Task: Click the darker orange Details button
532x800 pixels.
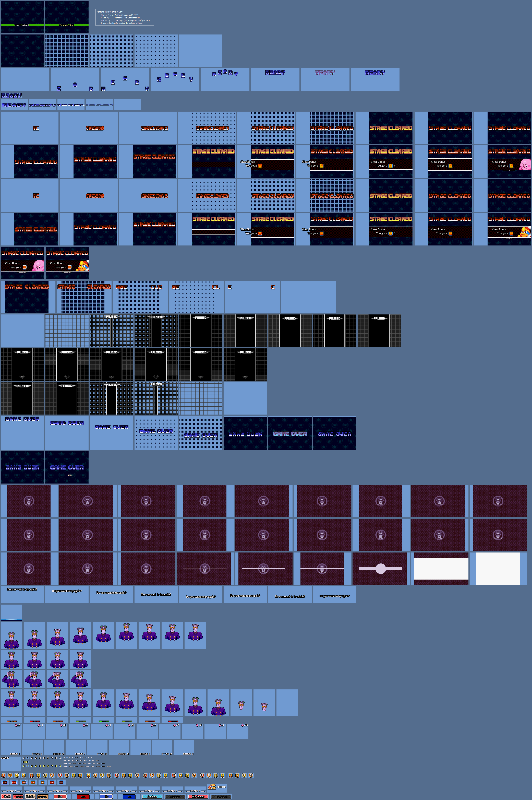Action: (x=42, y=797)
